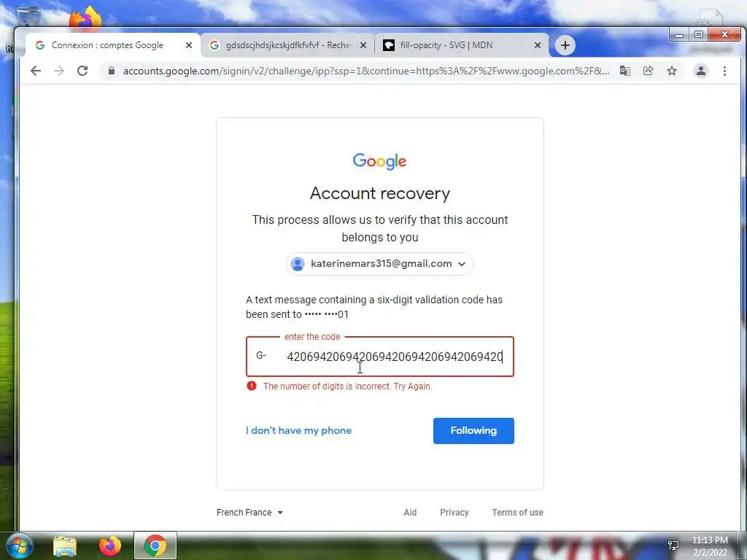The height and width of the screenshot is (560, 747).
Task: Open the French France language dropdown
Action: coord(249,513)
